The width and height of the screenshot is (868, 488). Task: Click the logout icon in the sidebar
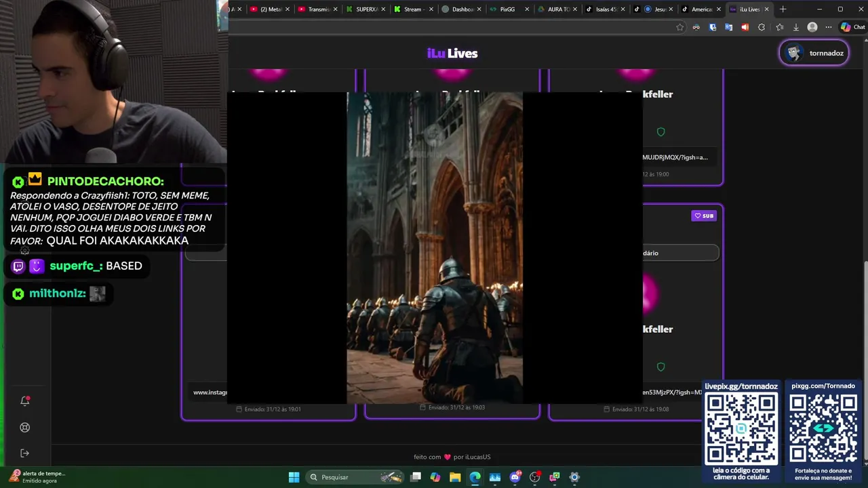(x=25, y=453)
